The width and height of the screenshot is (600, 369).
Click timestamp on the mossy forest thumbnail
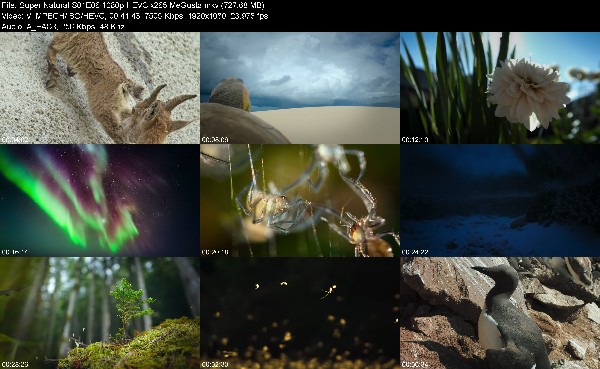15,364
